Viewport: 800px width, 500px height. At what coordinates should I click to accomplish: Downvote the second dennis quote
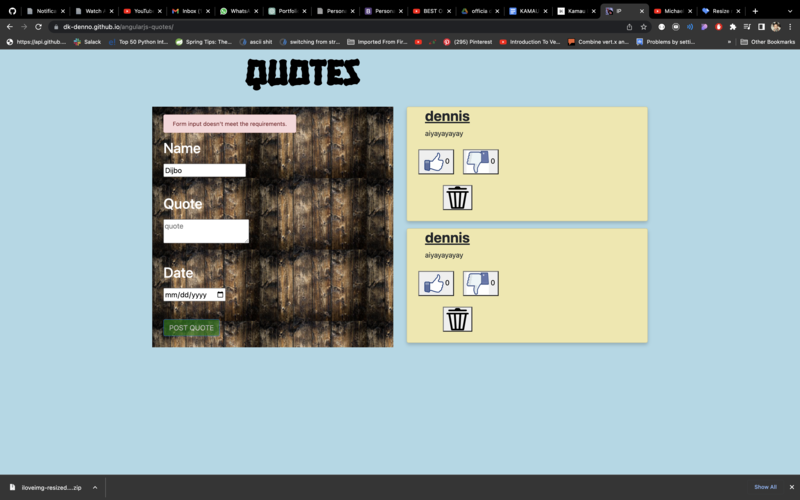pyautogui.click(x=480, y=284)
